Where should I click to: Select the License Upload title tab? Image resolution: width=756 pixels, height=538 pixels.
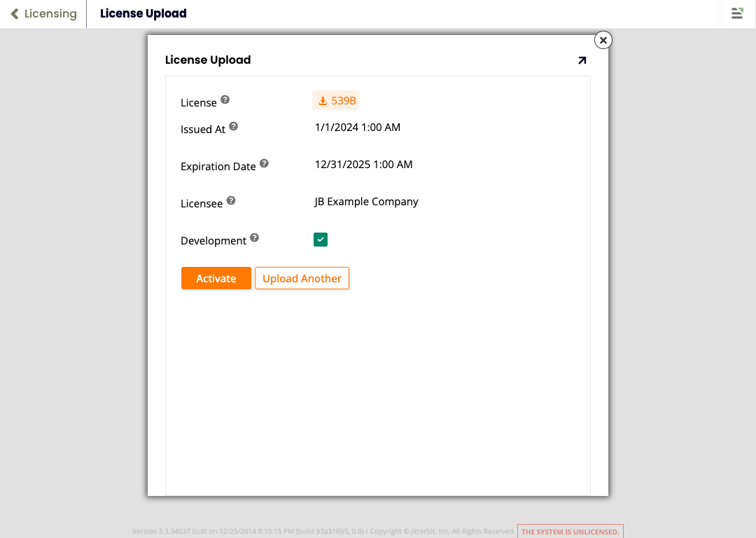[143, 13]
